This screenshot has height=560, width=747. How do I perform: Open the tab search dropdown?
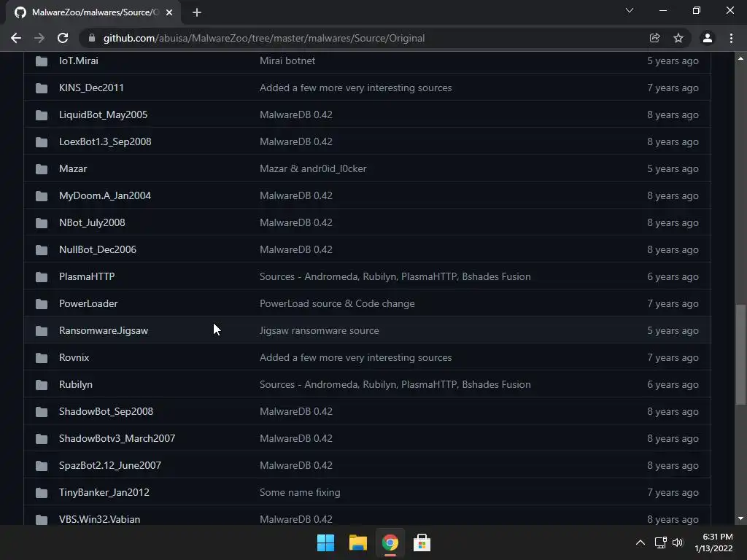[x=630, y=10]
